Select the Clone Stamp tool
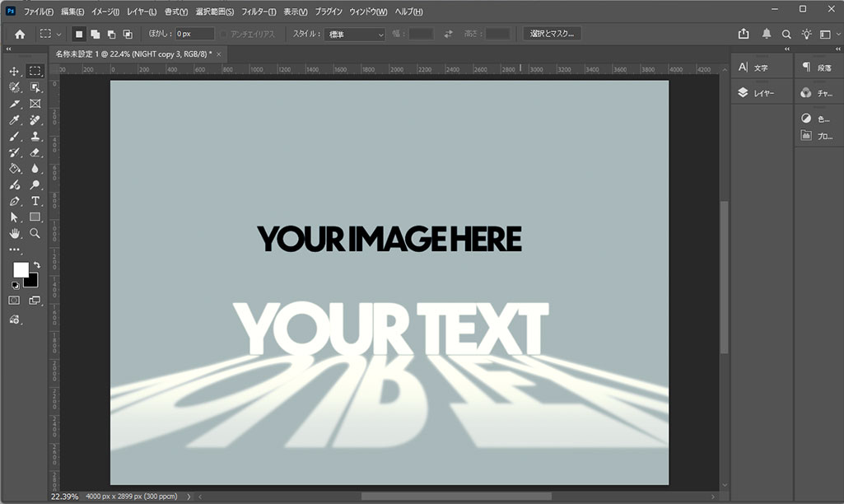 (35, 137)
